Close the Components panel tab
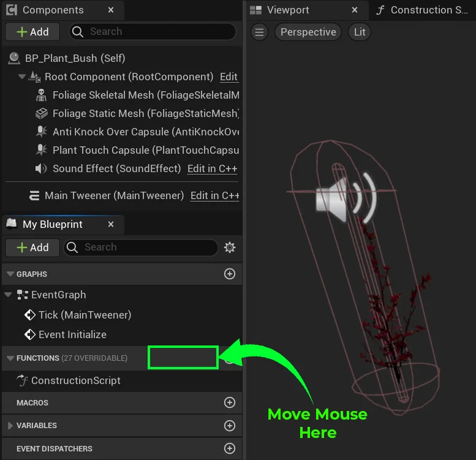 110,10
